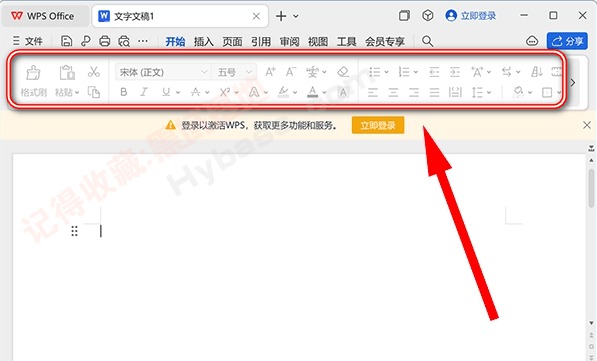Screen dimensions: 597x361
Task: Open the highlight color dropdown arrow
Action: pos(295,92)
